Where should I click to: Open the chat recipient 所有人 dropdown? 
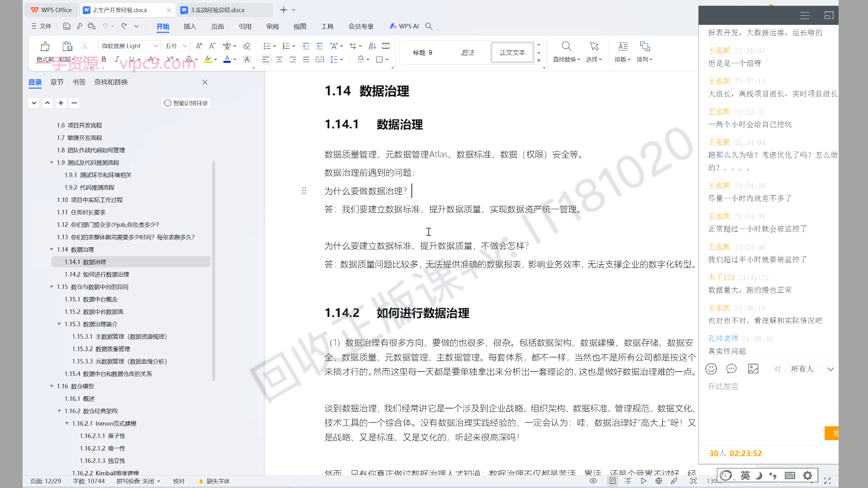[830, 369]
